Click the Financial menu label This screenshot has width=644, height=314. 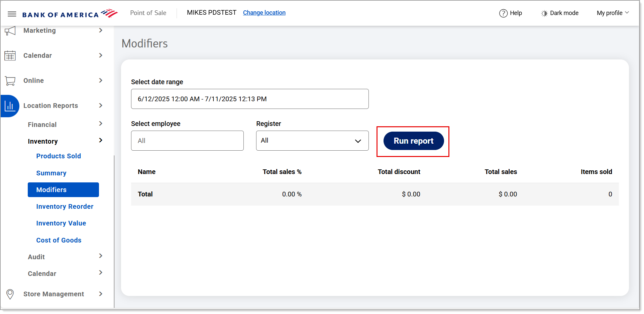(x=42, y=125)
